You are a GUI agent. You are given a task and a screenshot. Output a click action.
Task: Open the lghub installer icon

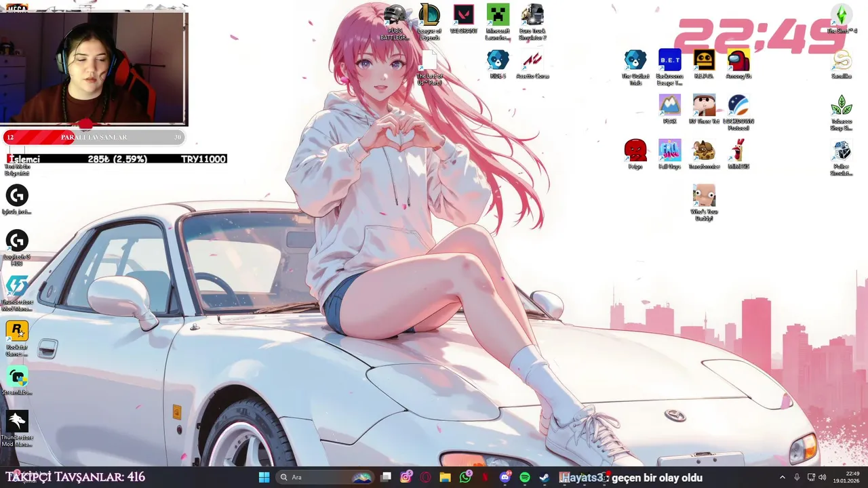click(x=17, y=200)
